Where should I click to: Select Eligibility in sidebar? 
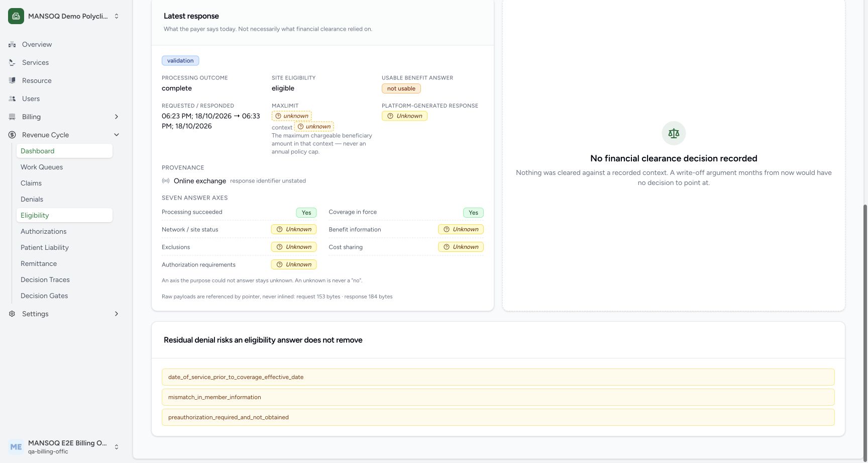[x=64, y=215]
